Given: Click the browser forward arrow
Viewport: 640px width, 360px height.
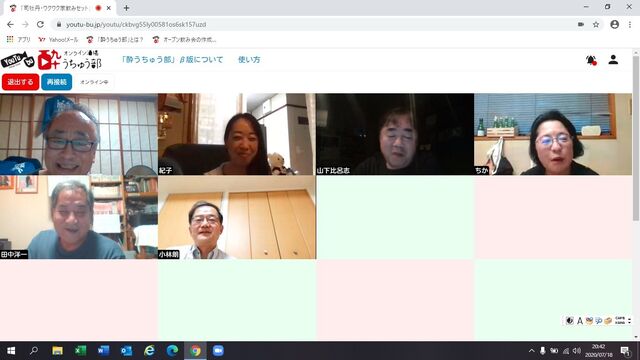Looking at the screenshot, I should tap(25, 24).
